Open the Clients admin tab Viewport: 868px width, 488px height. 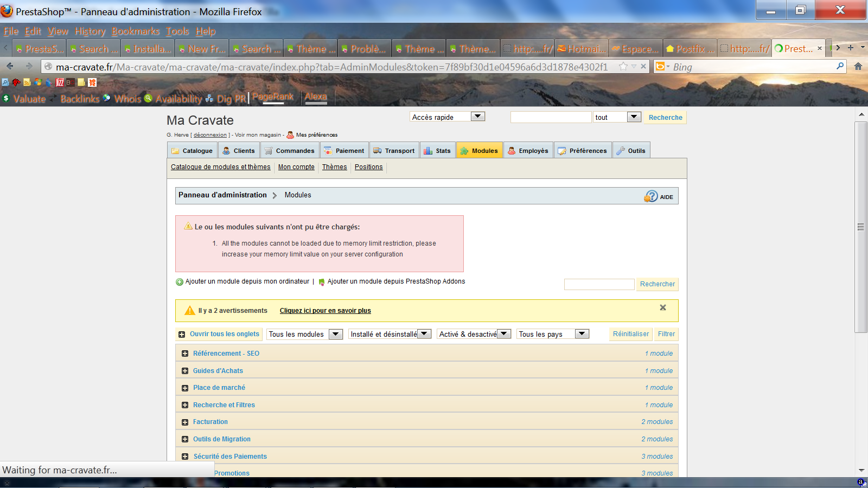239,150
